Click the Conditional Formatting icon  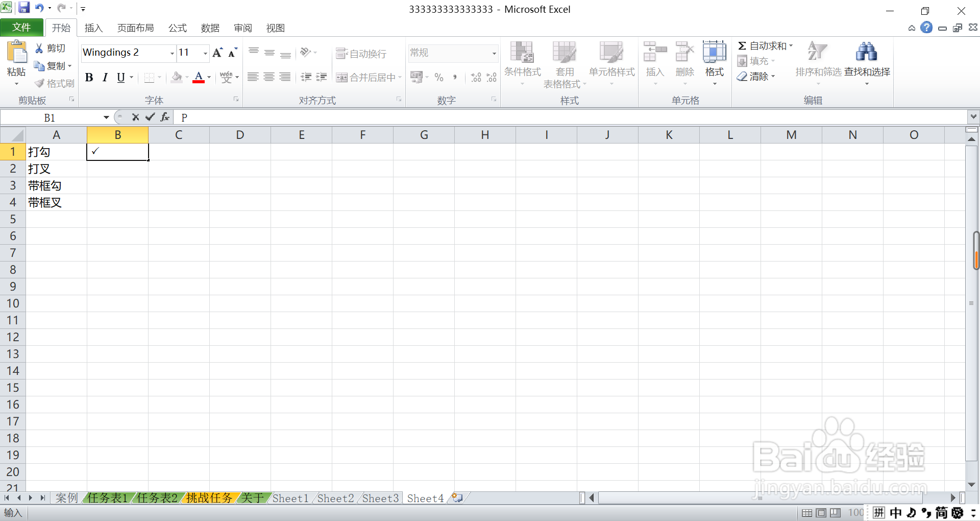(x=522, y=52)
